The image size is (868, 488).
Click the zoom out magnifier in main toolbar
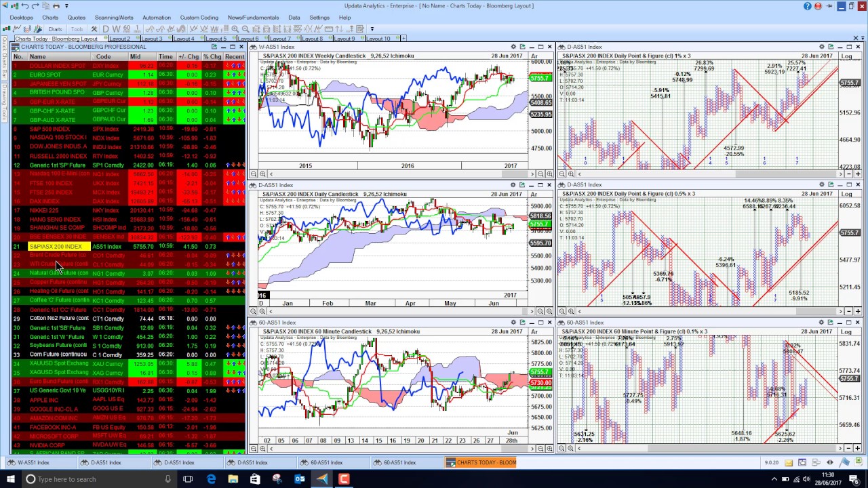[x=245, y=29]
